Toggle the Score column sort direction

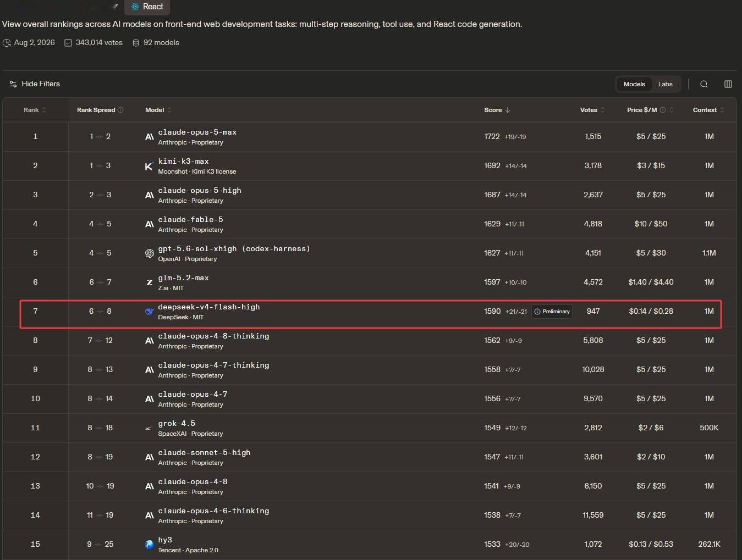pos(497,110)
